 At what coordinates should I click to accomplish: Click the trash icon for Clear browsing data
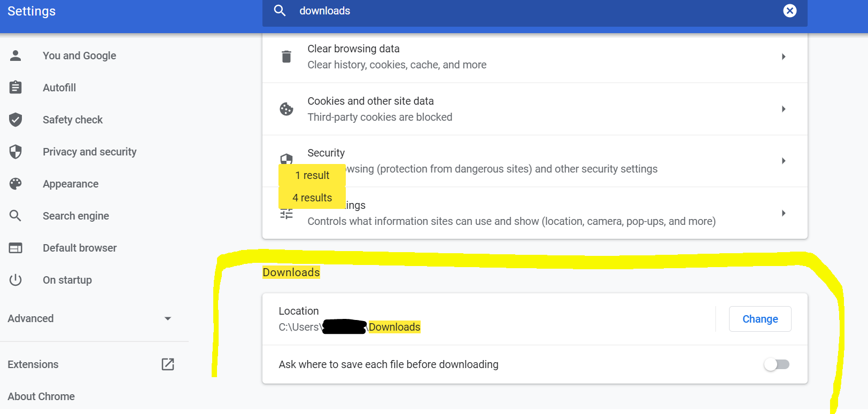pyautogui.click(x=286, y=57)
